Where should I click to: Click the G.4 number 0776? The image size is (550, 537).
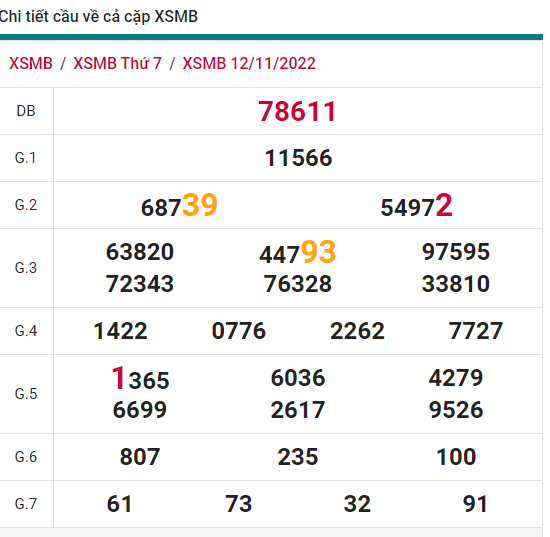point(239,331)
